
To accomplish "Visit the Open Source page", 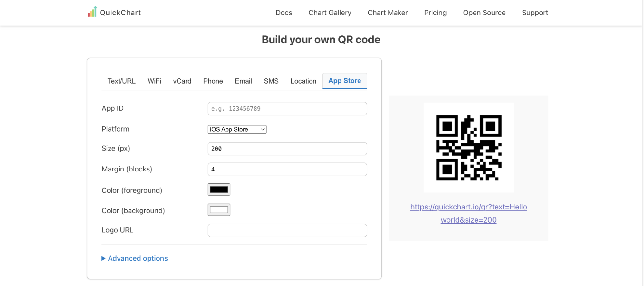I will (x=484, y=13).
